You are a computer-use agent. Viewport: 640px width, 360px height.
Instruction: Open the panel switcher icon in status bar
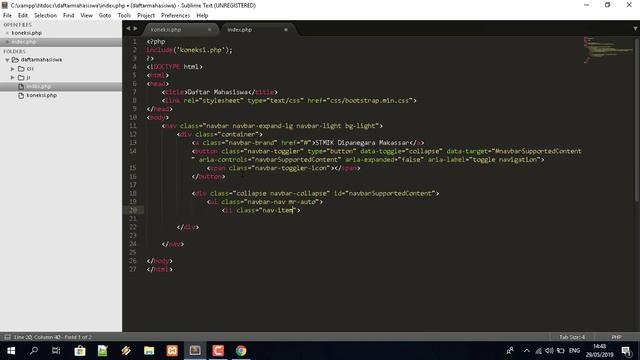(7, 337)
